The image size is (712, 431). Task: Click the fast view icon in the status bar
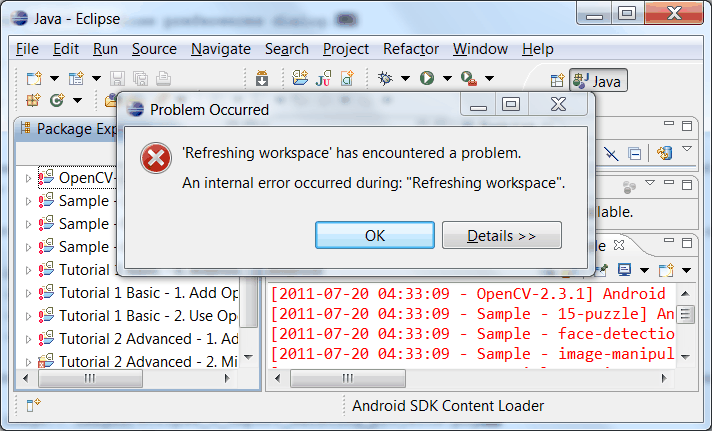(34, 404)
